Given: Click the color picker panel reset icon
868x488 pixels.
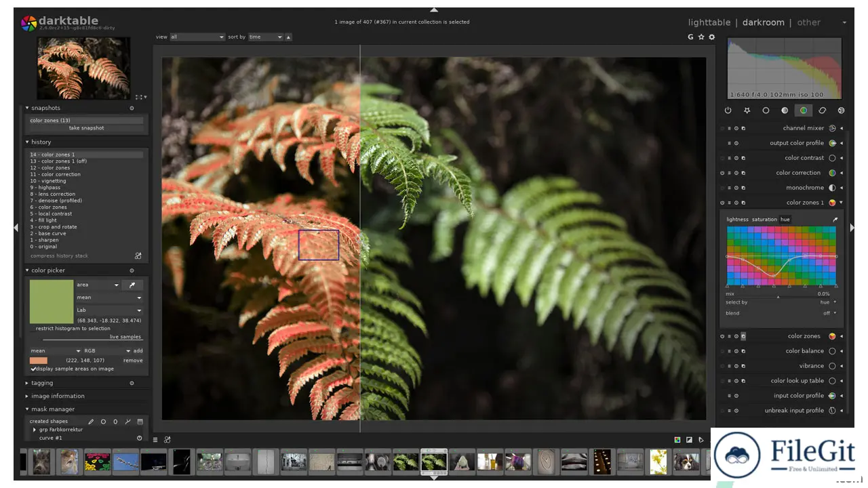Looking at the screenshot, I should click(x=132, y=270).
